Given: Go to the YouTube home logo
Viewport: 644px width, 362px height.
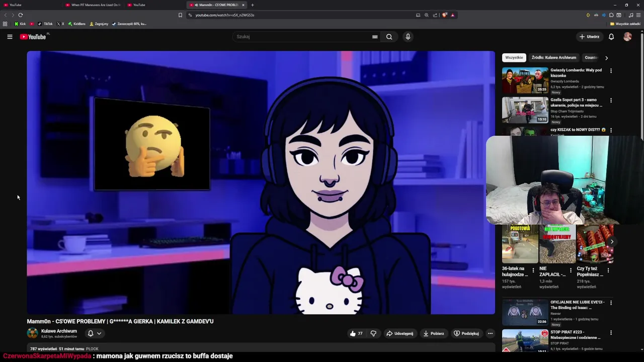Looking at the screenshot, I should point(33,37).
